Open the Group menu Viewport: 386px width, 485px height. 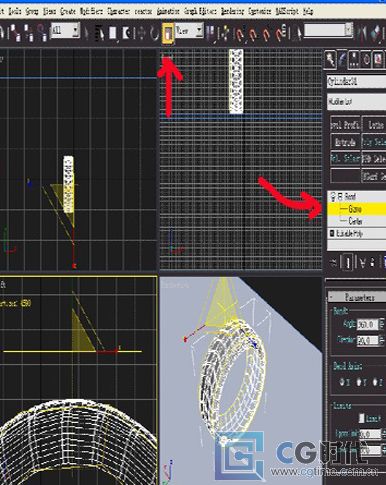click(32, 12)
